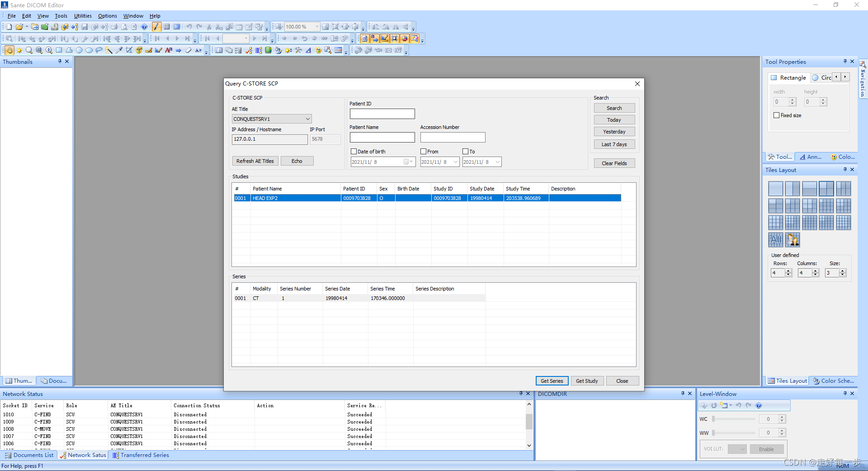Click the Get Series button

click(552, 381)
